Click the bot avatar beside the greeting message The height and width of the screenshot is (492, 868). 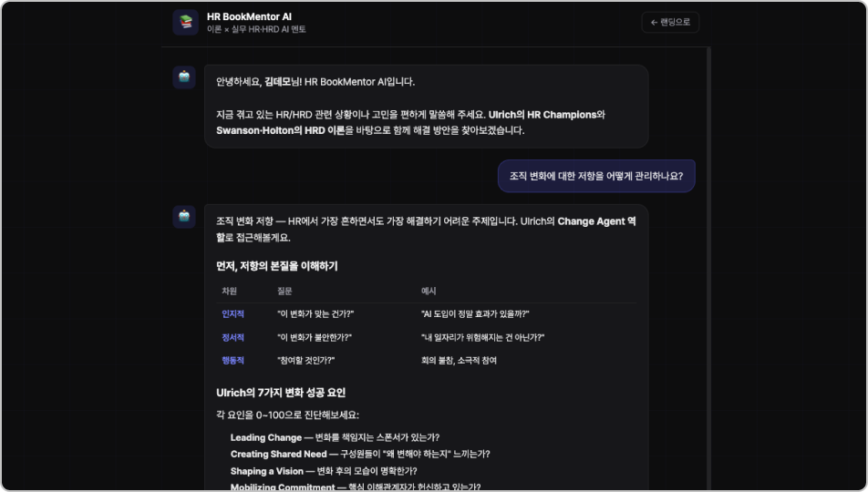pyautogui.click(x=184, y=77)
